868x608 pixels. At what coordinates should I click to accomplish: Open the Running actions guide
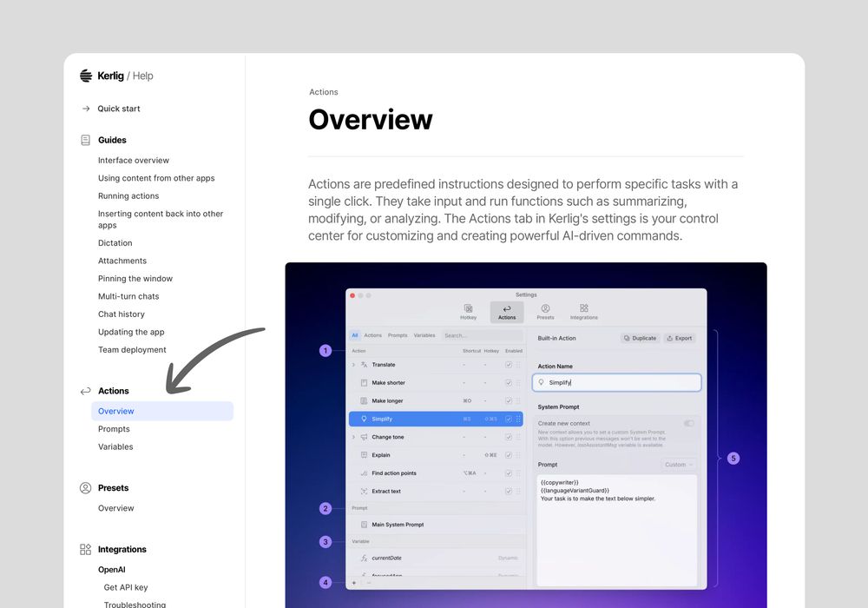click(x=128, y=196)
